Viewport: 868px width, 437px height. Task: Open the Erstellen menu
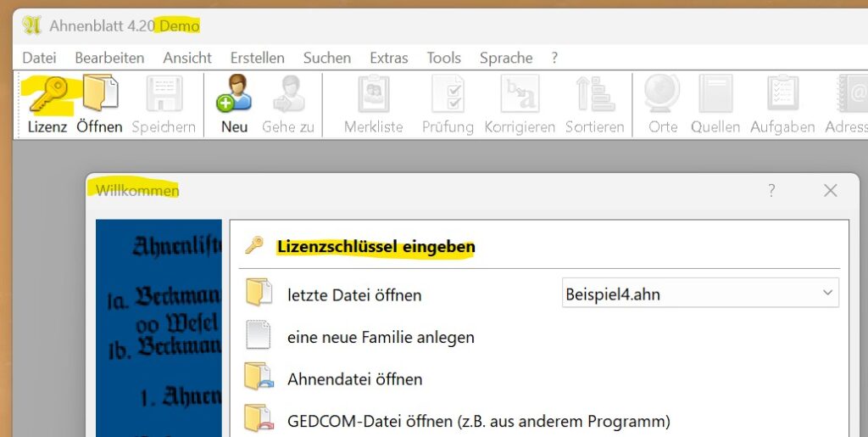click(258, 58)
